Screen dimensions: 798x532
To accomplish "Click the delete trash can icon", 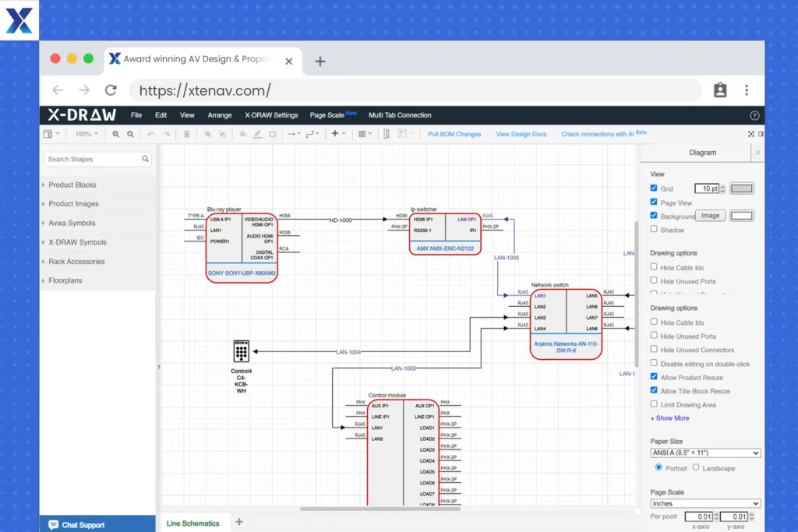I will click(x=186, y=134).
